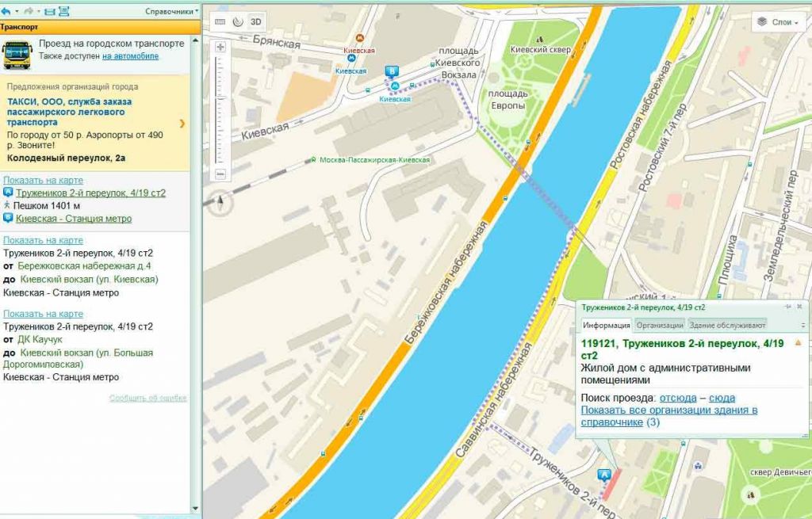Click the yellow bus transport icon
812x519 pixels.
[17, 55]
